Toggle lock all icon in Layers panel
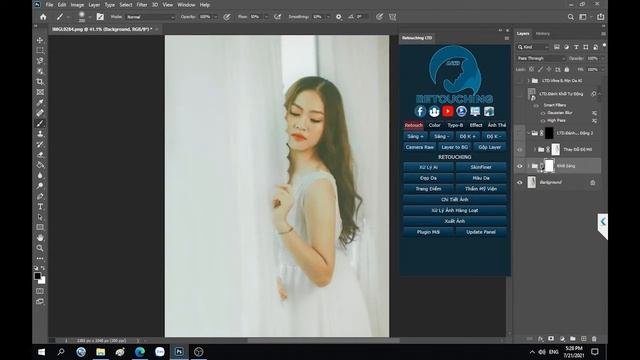This screenshot has height=360, width=640. (567, 70)
